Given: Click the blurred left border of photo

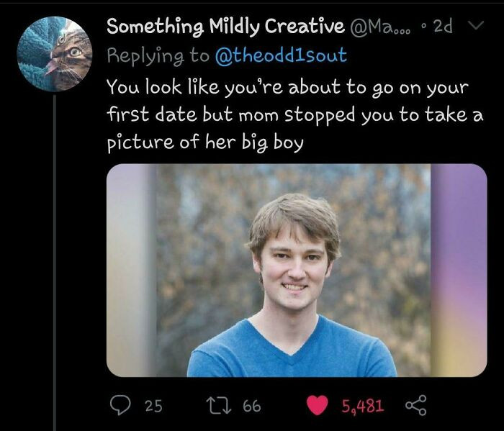Looking at the screenshot, I should [x=132, y=270].
